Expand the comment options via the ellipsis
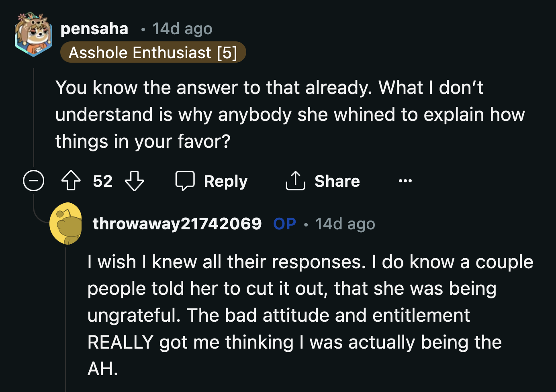This screenshot has width=556, height=392. 405,181
